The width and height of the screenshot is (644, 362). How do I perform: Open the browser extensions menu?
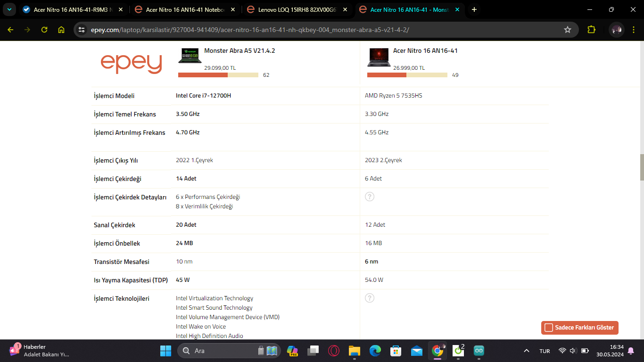pyautogui.click(x=592, y=30)
